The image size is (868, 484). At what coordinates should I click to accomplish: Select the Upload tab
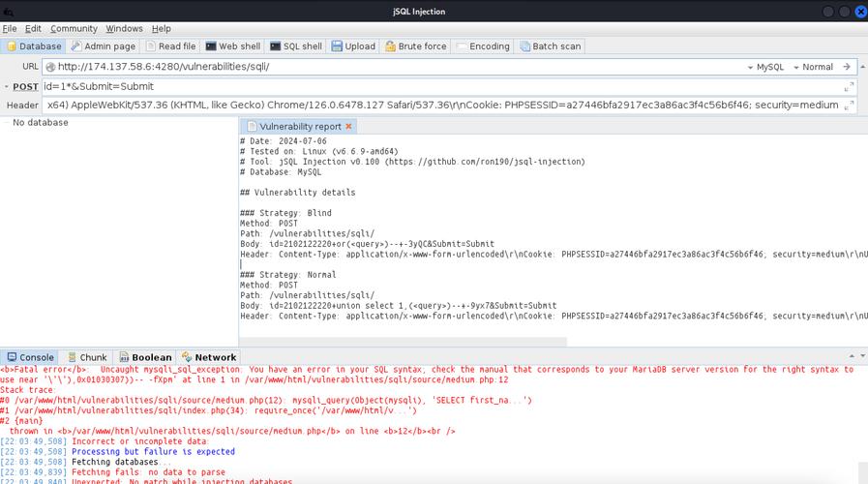353,46
